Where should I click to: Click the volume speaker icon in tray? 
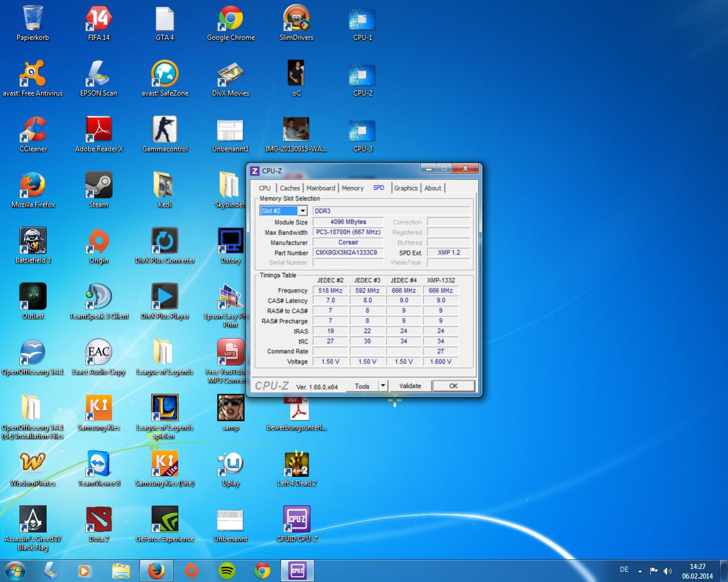point(667,571)
